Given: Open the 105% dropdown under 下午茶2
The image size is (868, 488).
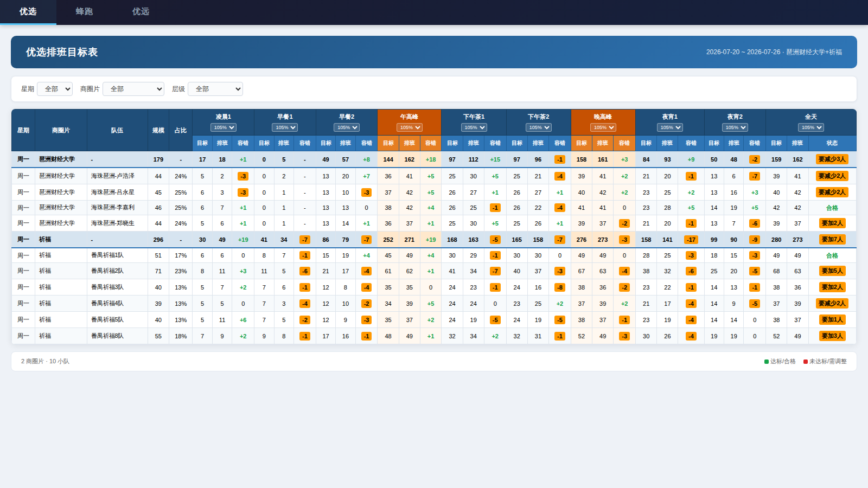Looking at the screenshot, I should (539, 127).
